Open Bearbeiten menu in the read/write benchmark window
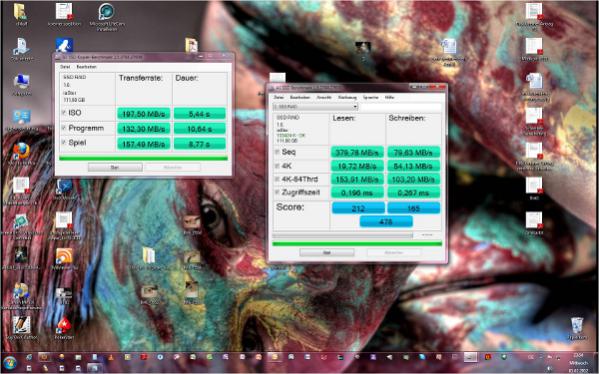Image resolution: width=599 pixels, height=374 pixels. click(x=300, y=97)
